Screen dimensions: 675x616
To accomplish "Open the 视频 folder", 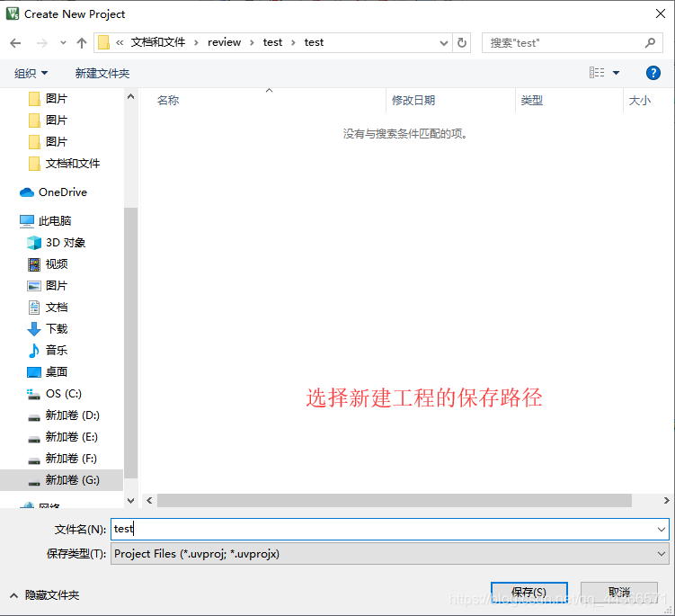I will pos(57,264).
